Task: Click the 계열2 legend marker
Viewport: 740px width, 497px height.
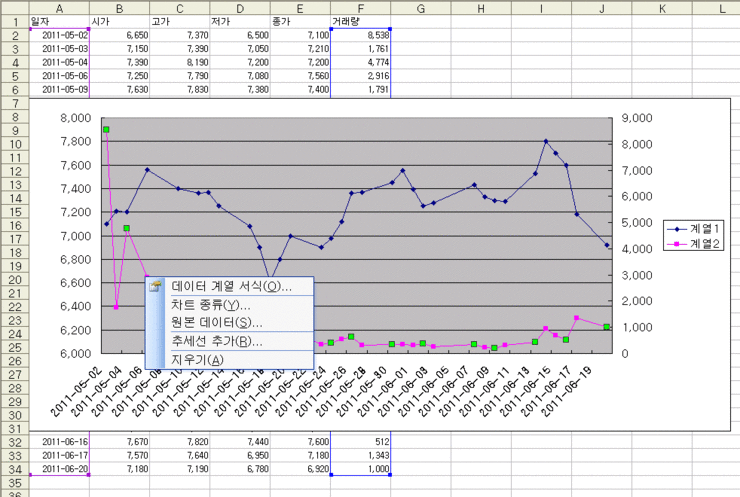Action: point(676,243)
